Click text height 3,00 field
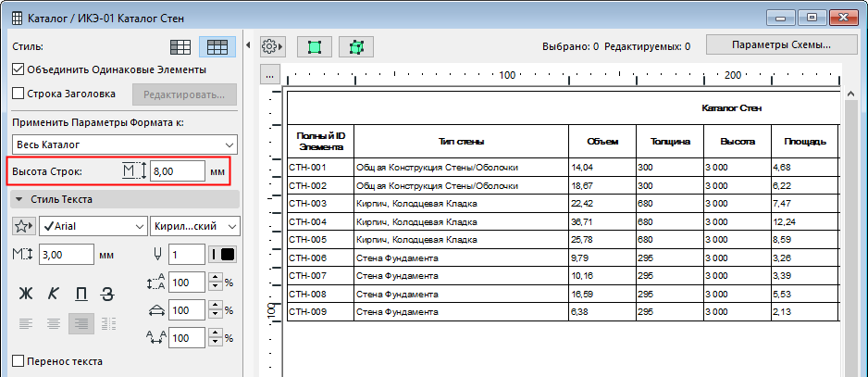 (x=67, y=255)
